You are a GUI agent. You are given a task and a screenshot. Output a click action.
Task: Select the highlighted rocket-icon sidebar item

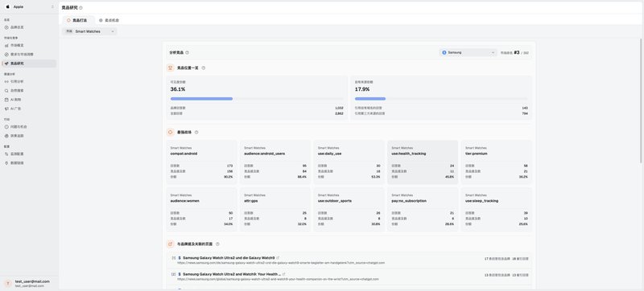29,64
